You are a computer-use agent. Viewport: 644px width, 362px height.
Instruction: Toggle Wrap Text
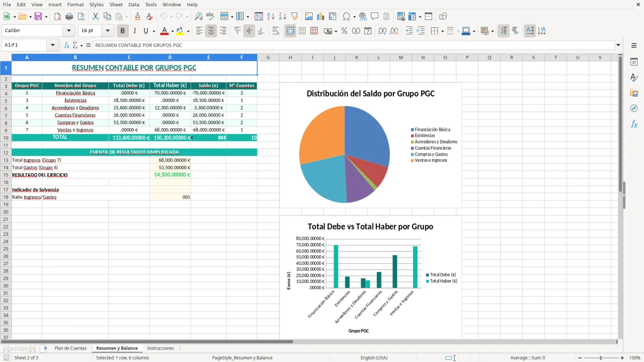pos(275,31)
